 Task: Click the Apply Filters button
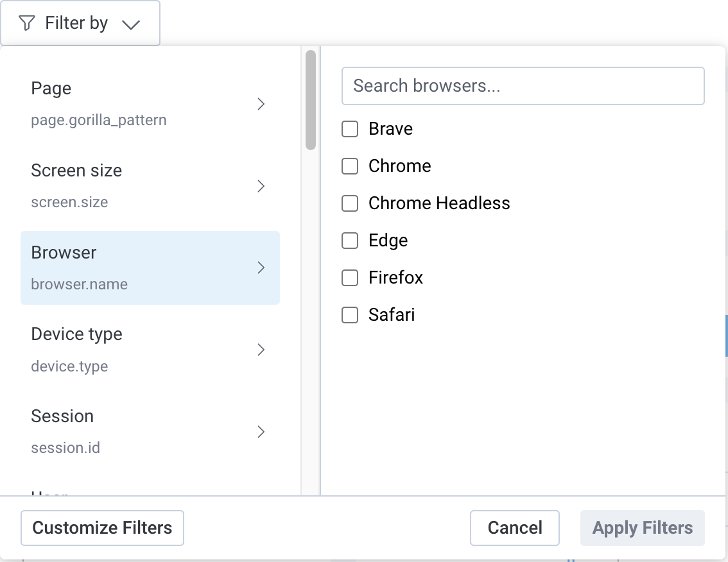tap(642, 527)
